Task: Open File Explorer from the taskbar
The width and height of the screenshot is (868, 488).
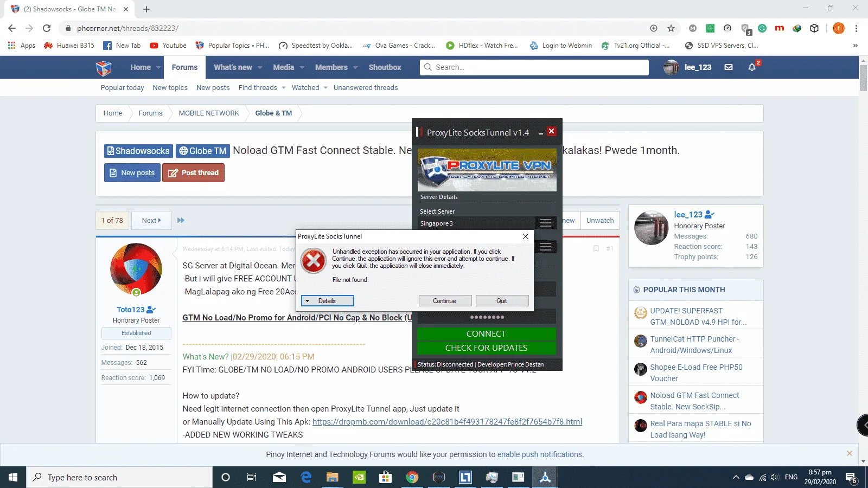Action: (332, 477)
